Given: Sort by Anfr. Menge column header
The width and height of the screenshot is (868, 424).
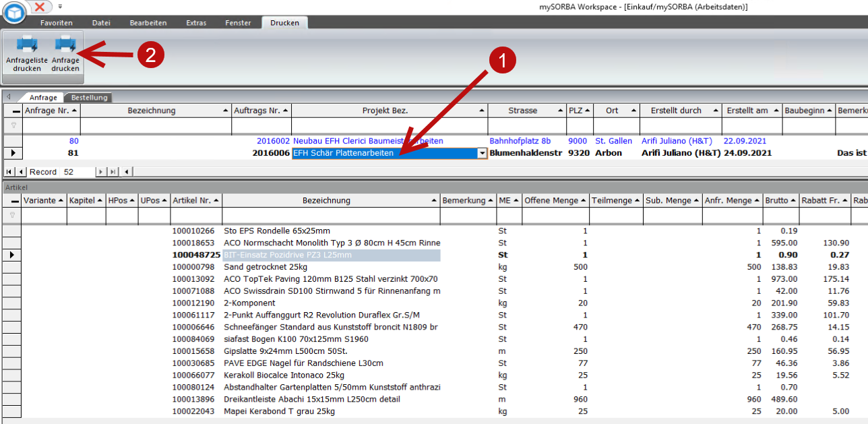Looking at the screenshot, I should 733,200.
